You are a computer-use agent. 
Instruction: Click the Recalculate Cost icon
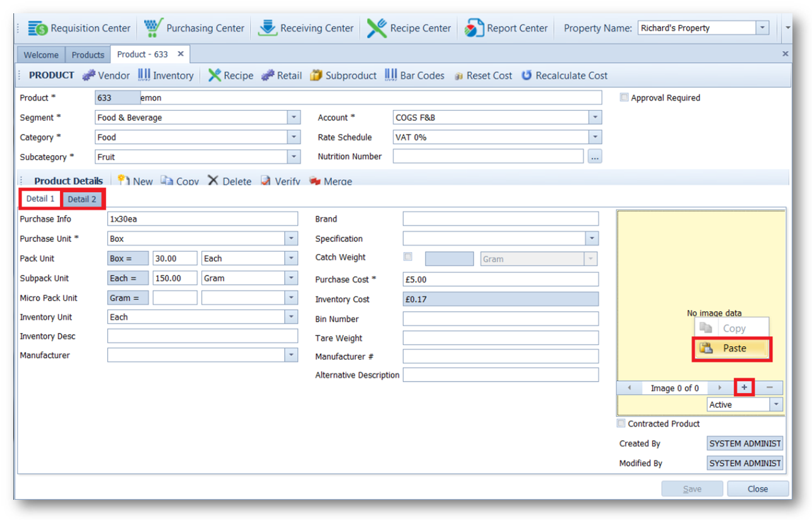[x=526, y=75]
